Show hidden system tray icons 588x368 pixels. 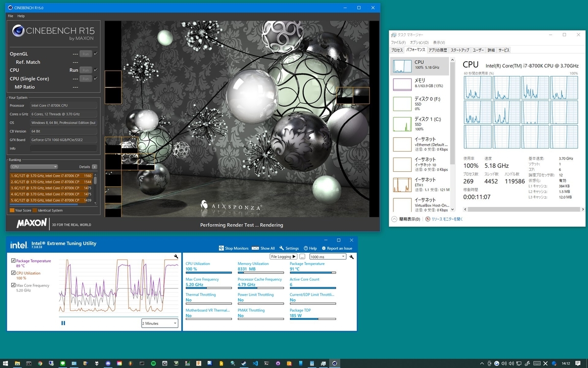[482, 364]
